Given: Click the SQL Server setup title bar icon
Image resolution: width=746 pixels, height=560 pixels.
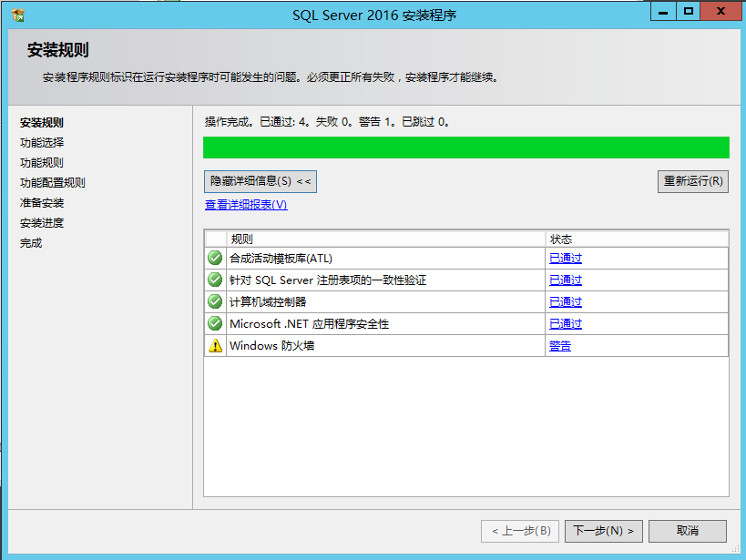Looking at the screenshot, I should coord(18,15).
